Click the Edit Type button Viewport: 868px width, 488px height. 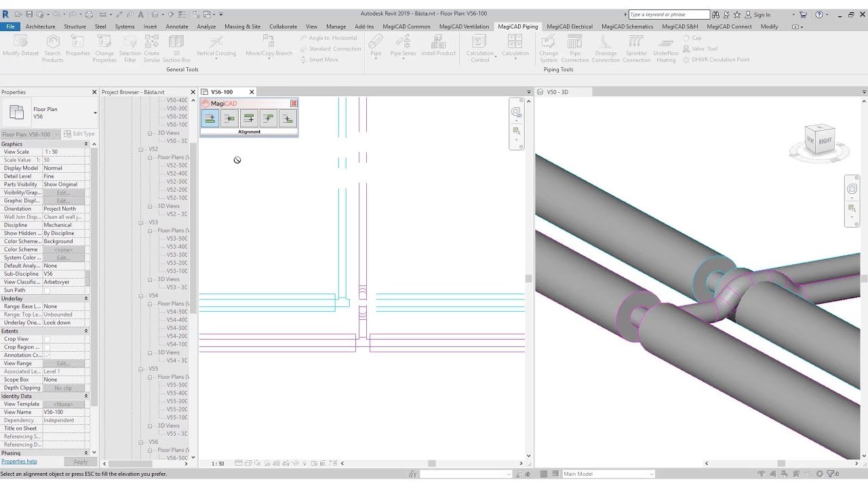(x=80, y=134)
